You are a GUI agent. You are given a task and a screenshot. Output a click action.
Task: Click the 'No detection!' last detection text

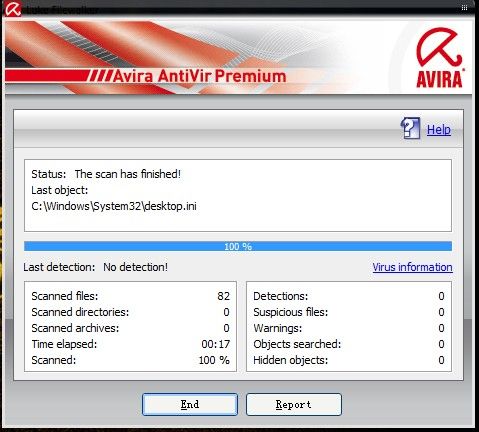click(135, 267)
